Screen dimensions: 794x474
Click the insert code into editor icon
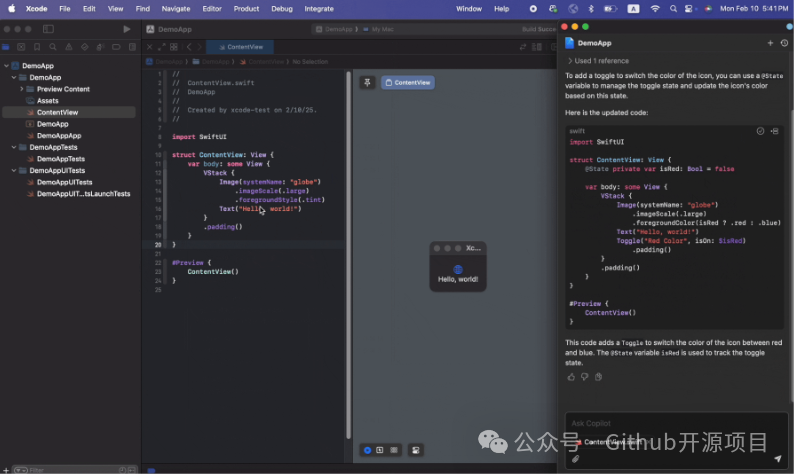pos(775,131)
